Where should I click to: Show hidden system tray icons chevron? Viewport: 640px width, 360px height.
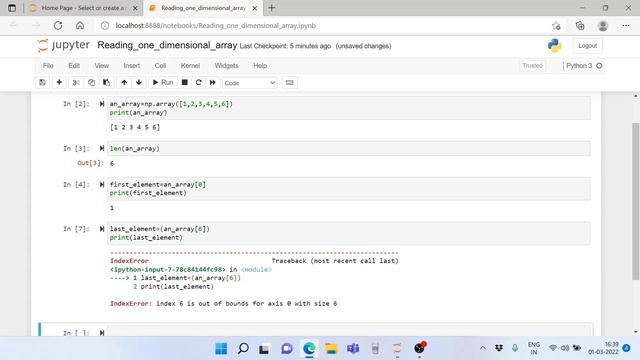point(483,348)
